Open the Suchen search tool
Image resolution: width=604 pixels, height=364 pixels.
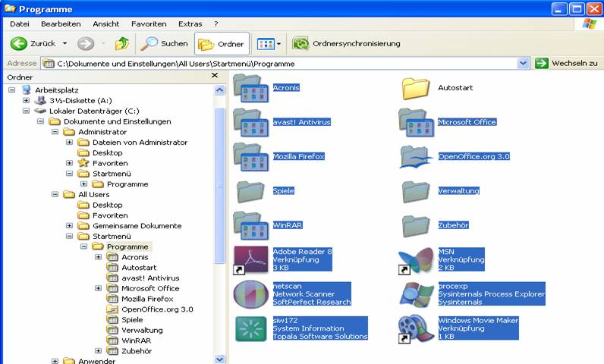point(164,43)
